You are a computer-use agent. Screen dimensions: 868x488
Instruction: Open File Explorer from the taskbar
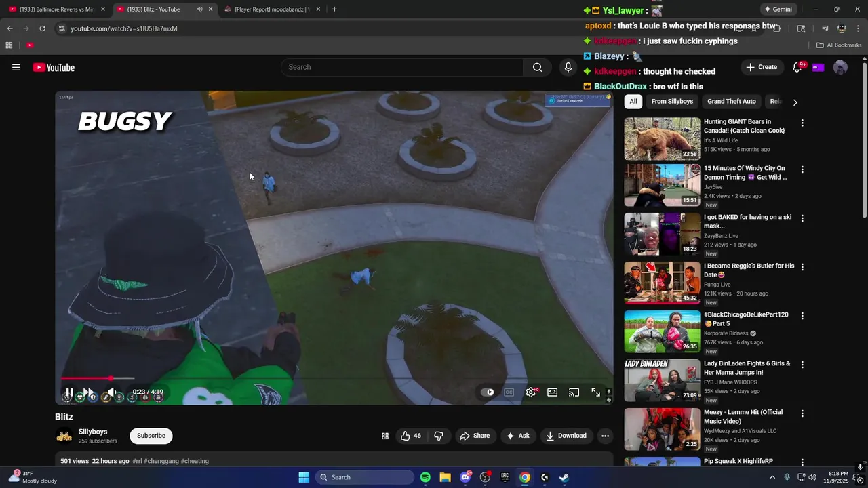tap(445, 477)
